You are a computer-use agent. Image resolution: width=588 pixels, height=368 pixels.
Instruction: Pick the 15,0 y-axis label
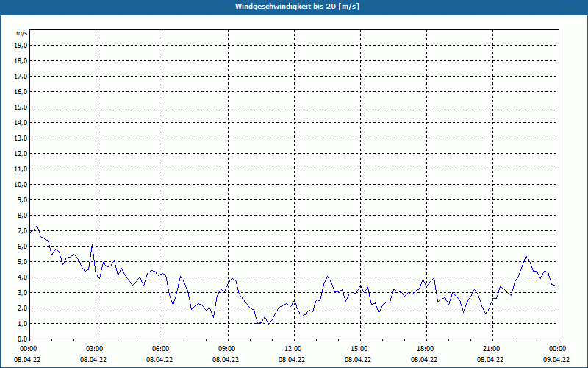21,107
